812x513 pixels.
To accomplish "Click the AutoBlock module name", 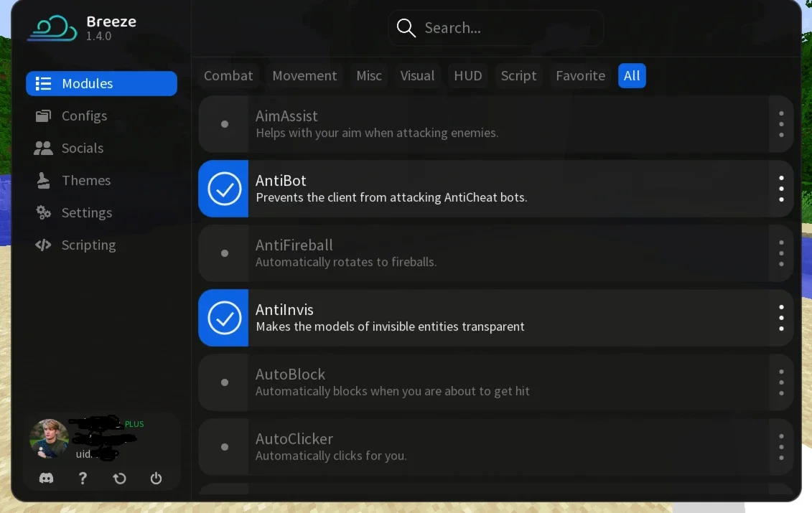I will (290, 375).
